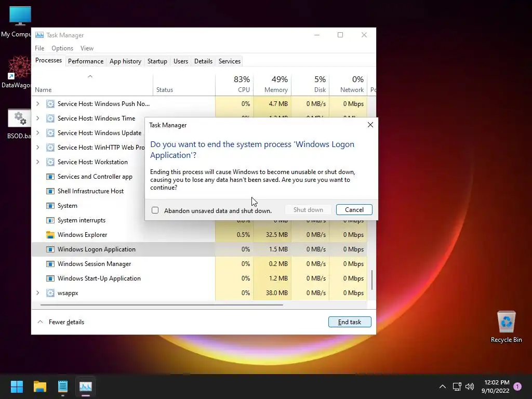Click the Service Host: Workstation gear icon

coord(50,162)
